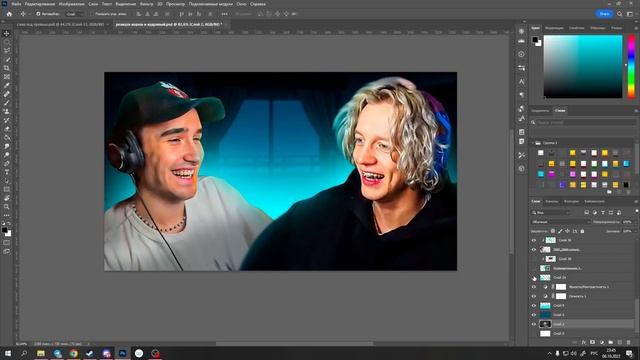Open the layer filter kind dropdown
Viewport: 640px width, 360px height.
[551, 213]
